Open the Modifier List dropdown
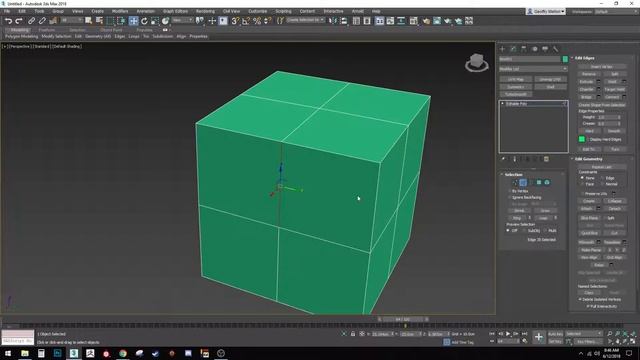This screenshot has width=640, height=360. 533,69
